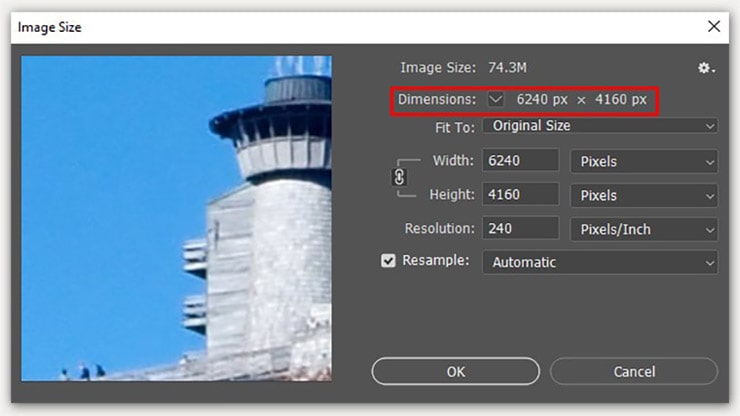
Task: Open the Height units Pixels dropdown
Action: (644, 195)
